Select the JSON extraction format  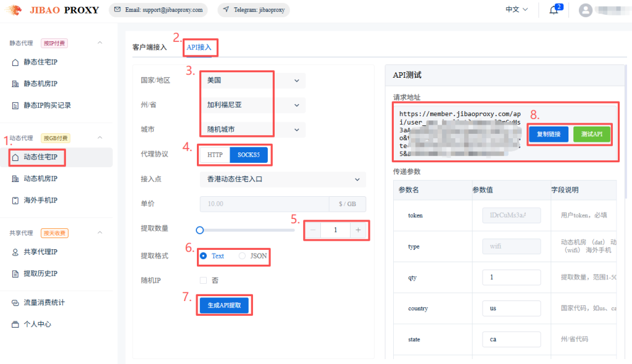coord(242,255)
